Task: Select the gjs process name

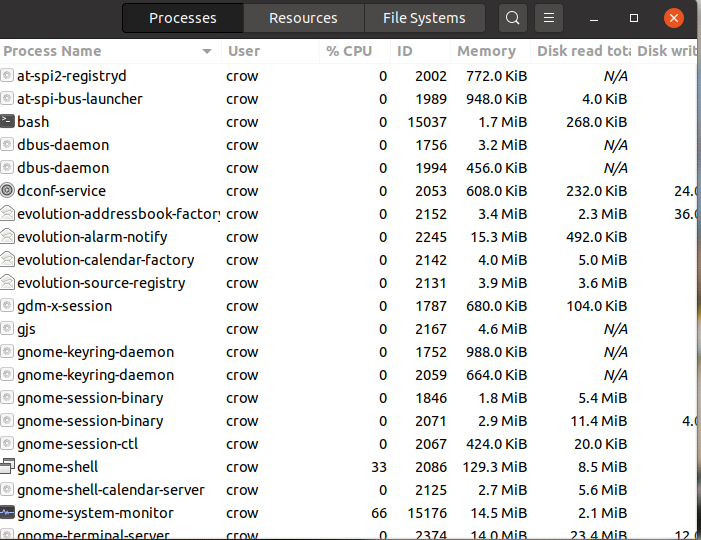Action: pos(26,329)
